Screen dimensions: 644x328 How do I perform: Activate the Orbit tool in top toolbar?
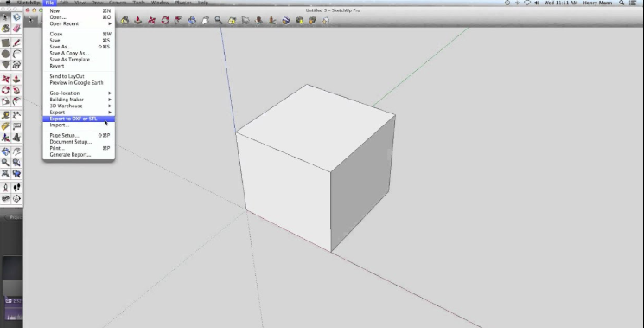pyautogui.click(x=192, y=20)
